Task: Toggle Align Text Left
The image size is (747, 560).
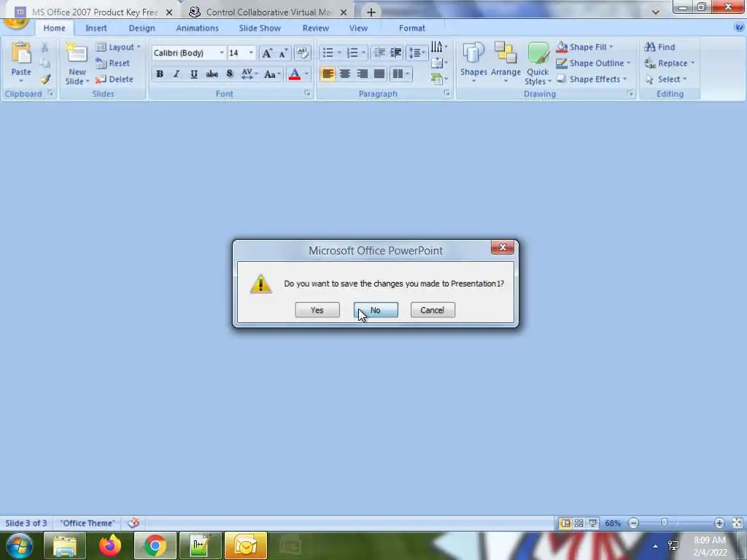Action: 328,74
